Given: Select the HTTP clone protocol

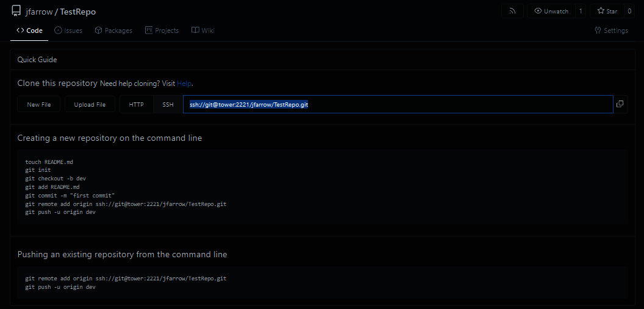Looking at the screenshot, I should [x=136, y=105].
